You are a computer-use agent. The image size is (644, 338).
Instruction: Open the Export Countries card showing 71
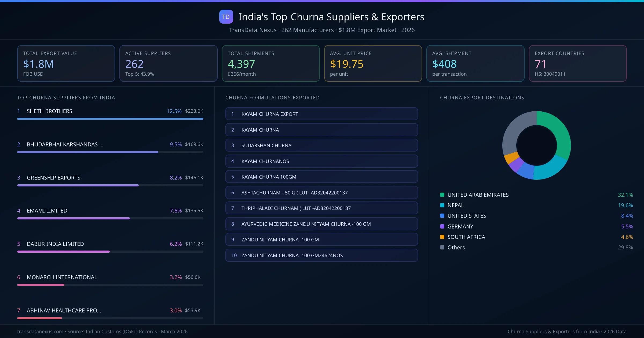pyautogui.click(x=578, y=63)
